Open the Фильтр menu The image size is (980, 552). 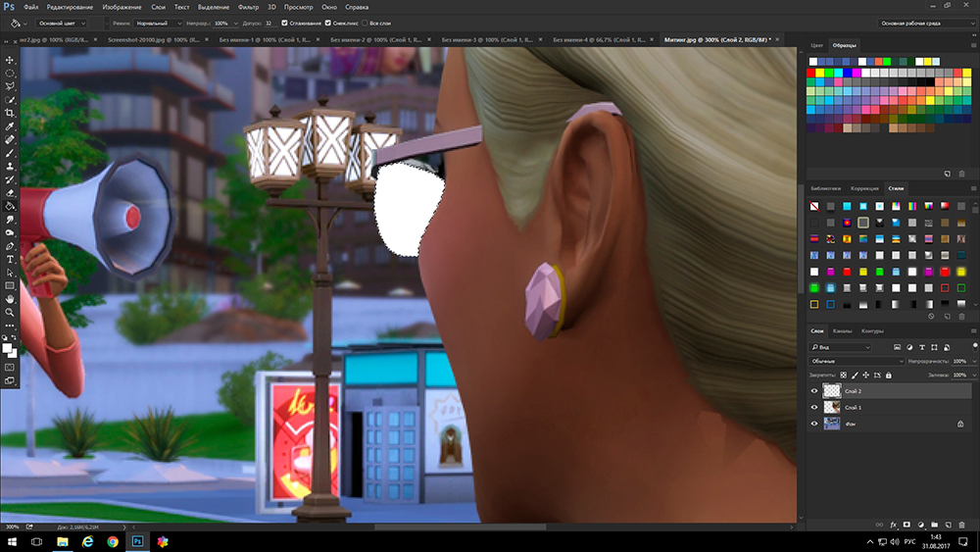tap(247, 7)
